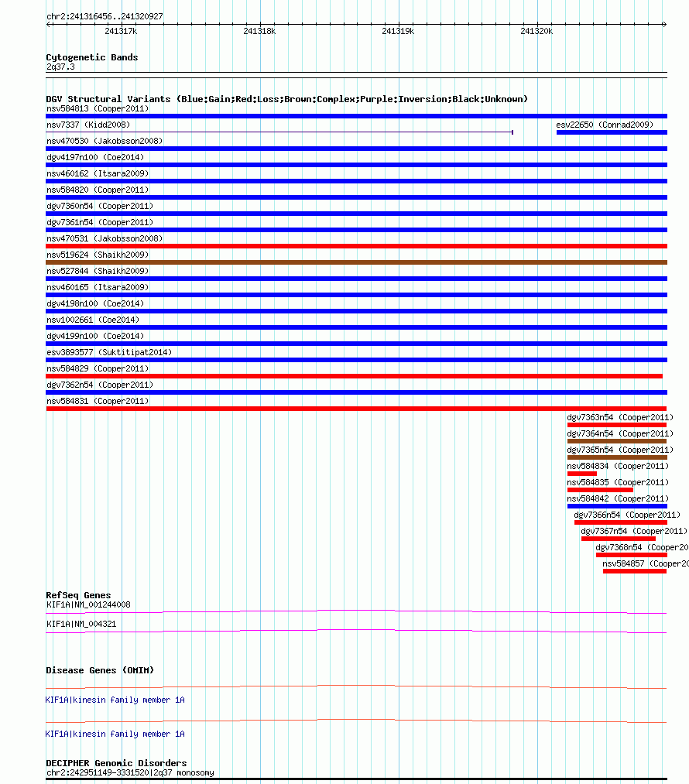Select the KIF1A|NM_004321 RefSeq gene label
Image resolution: width=689 pixels, height=784 pixels.
point(81,624)
